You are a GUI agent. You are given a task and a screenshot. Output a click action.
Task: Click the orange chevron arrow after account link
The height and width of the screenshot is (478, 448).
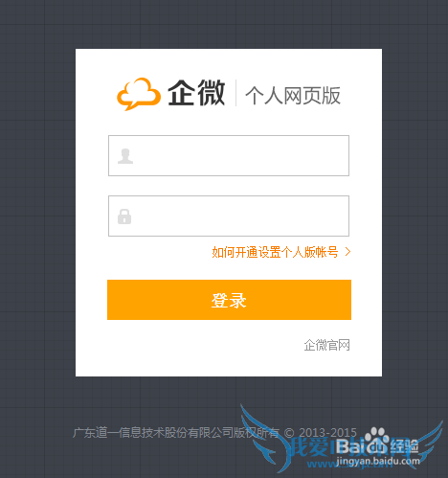coord(347,252)
